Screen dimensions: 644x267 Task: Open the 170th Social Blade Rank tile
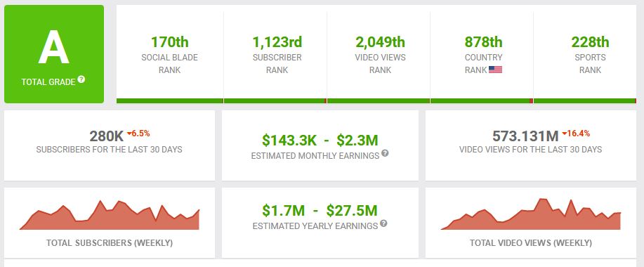(x=170, y=54)
